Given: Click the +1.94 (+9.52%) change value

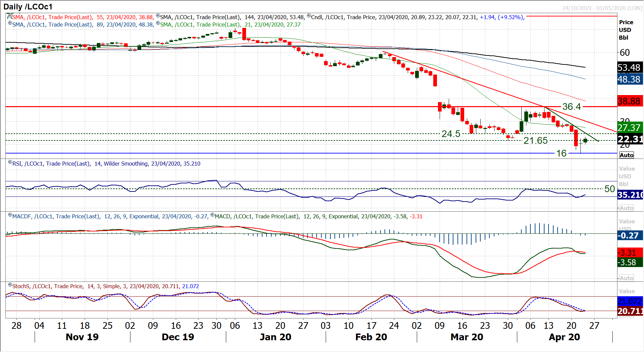Looking at the screenshot, I should [x=502, y=17].
